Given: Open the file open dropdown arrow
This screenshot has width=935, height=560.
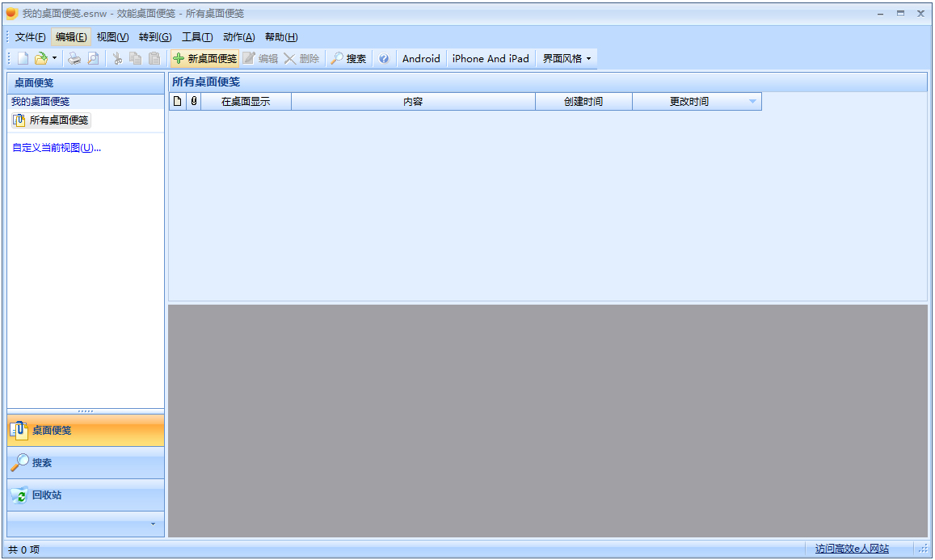Looking at the screenshot, I should (x=54, y=57).
